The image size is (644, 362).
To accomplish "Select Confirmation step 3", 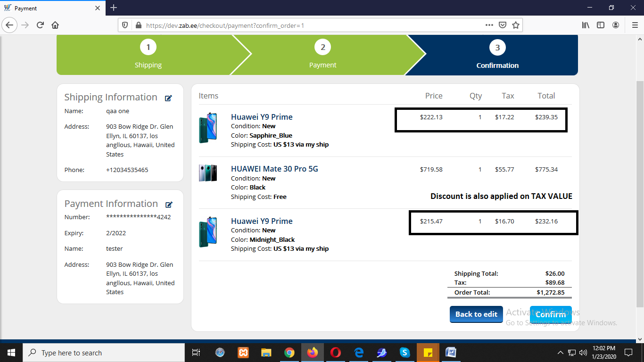I will 497,55.
